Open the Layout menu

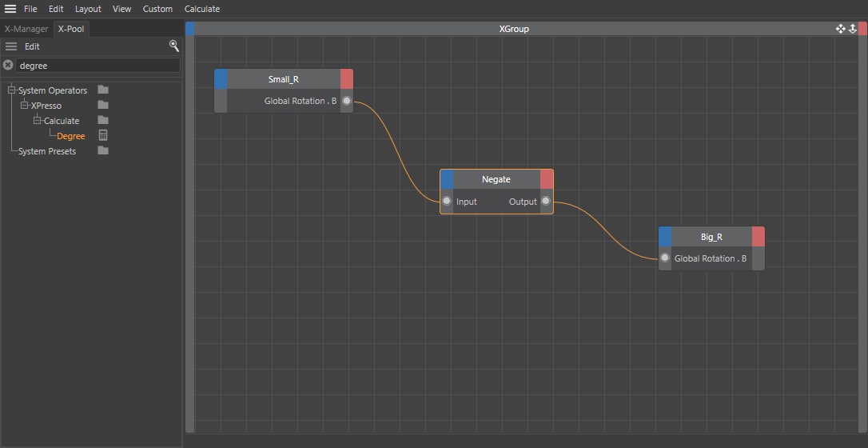click(x=88, y=9)
